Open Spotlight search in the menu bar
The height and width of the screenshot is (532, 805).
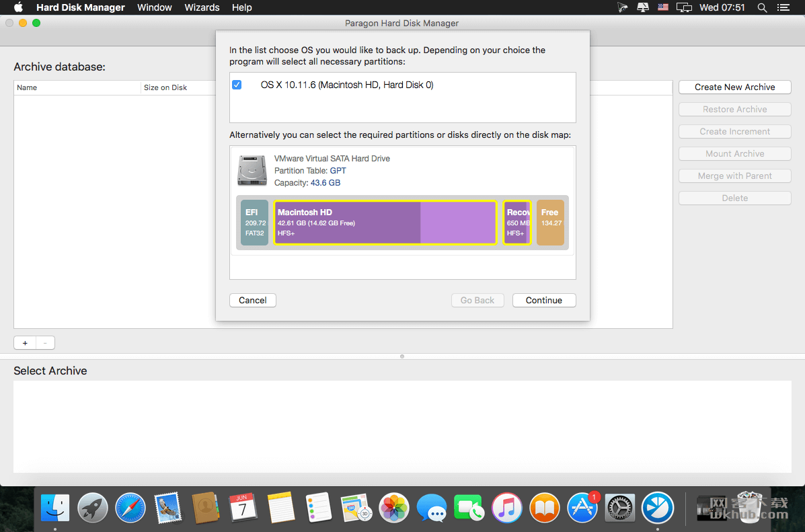(x=763, y=7)
